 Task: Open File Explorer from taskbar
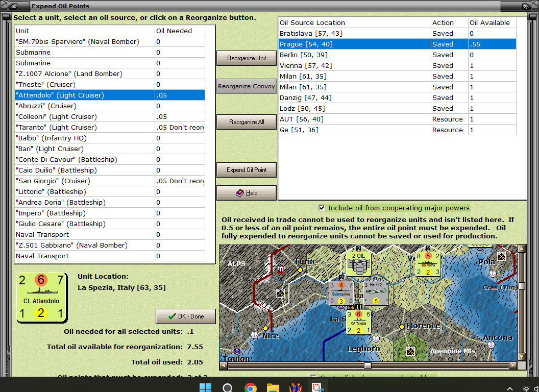point(273,388)
